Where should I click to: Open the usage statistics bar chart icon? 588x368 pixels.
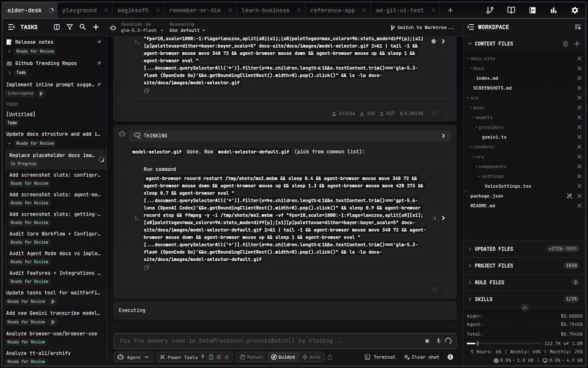(x=553, y=11)
